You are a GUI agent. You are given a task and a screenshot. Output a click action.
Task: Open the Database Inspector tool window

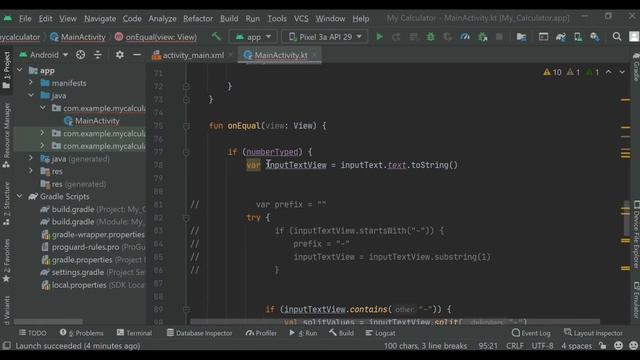pos(200,333)
